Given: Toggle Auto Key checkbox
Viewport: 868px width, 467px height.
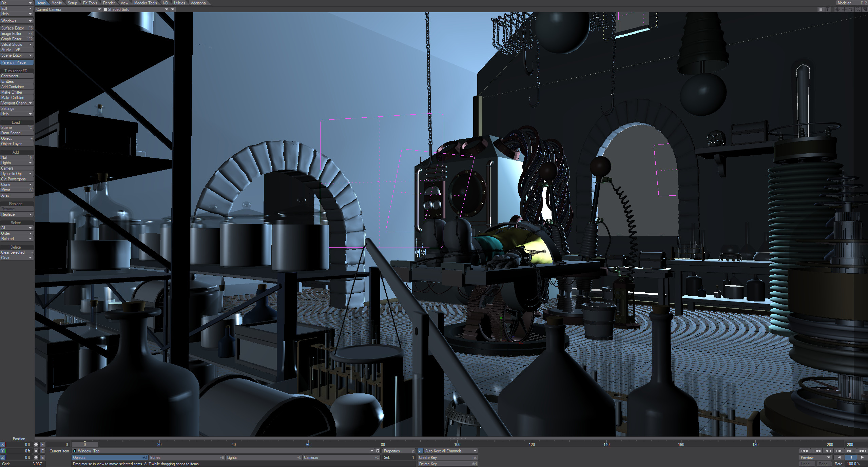Looking at the screenshot, I should tap(420, 451).
